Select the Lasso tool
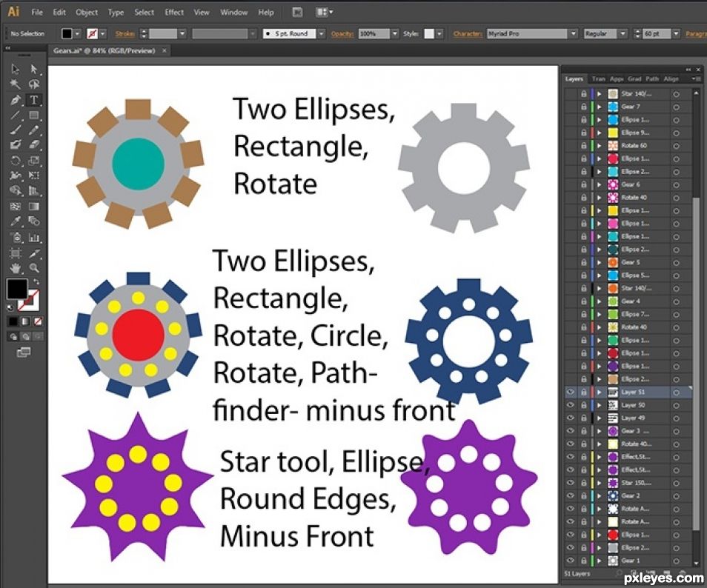The image size is (707, 588). 34,84
